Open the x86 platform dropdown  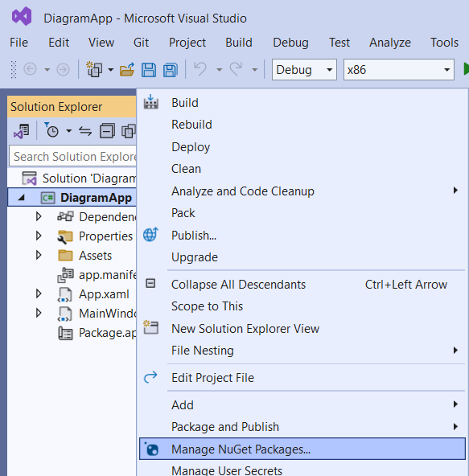[398, 70]
